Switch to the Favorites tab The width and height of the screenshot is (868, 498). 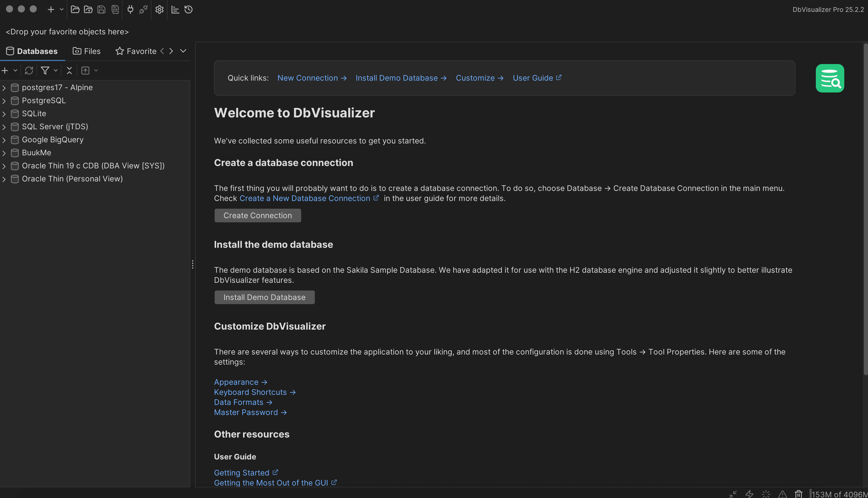[136, 51]
